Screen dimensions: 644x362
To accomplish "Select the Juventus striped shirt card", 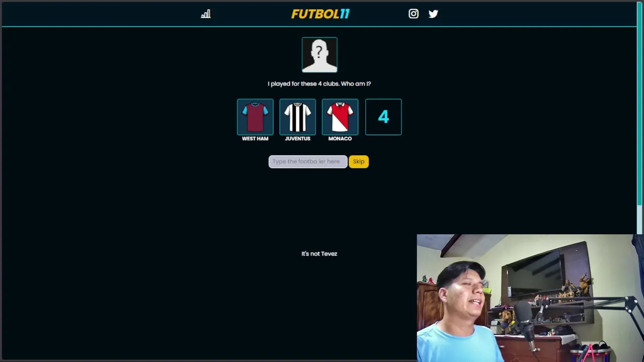I will [x=297, y=117].
